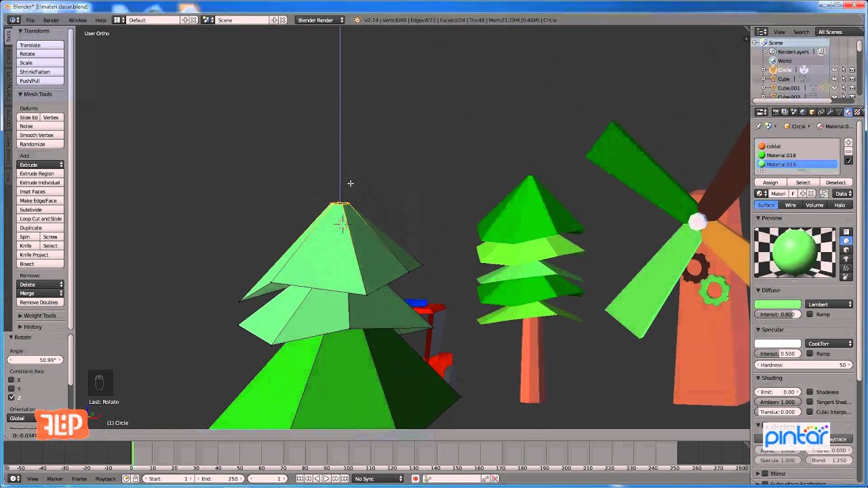Open the Texture properties checker icon

click(x=857, y=112)
